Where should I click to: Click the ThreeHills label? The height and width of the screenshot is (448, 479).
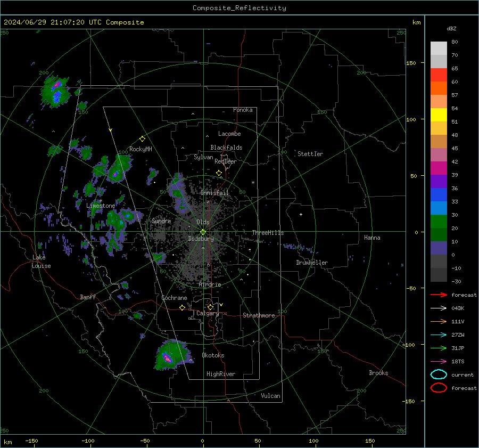click(268, 233)
